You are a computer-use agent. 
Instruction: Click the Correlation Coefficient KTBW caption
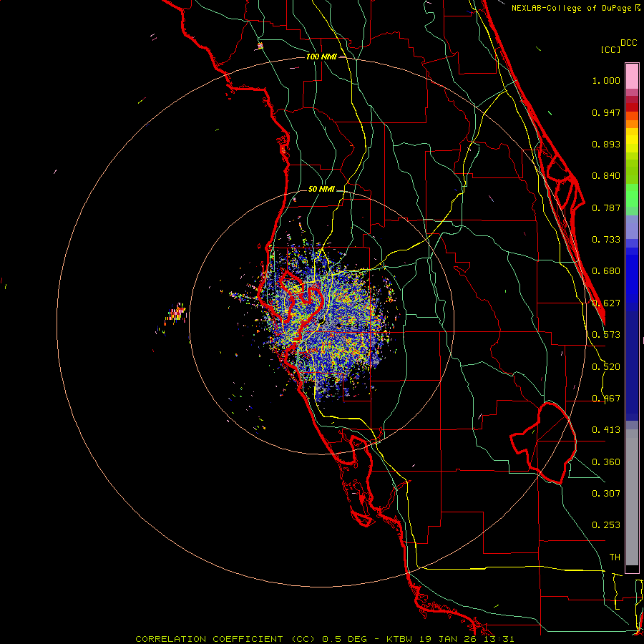324,639
